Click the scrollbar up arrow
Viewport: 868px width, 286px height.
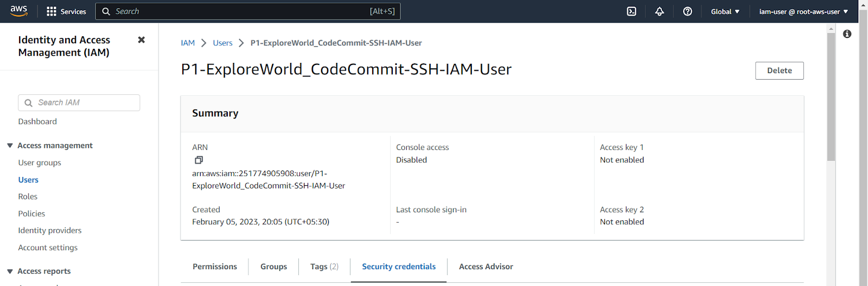pyautogui.click(x=831, y=29)
